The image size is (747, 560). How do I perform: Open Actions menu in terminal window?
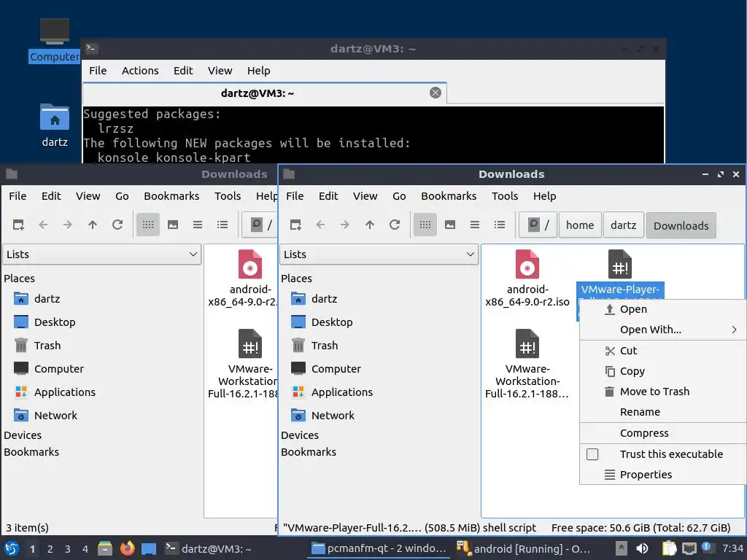tap(140, 71)
